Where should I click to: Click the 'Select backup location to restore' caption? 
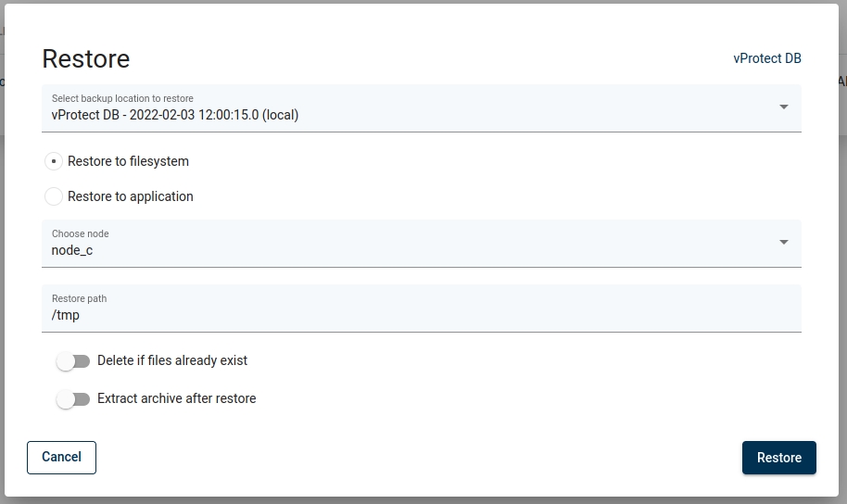click(x=122, y=98)
